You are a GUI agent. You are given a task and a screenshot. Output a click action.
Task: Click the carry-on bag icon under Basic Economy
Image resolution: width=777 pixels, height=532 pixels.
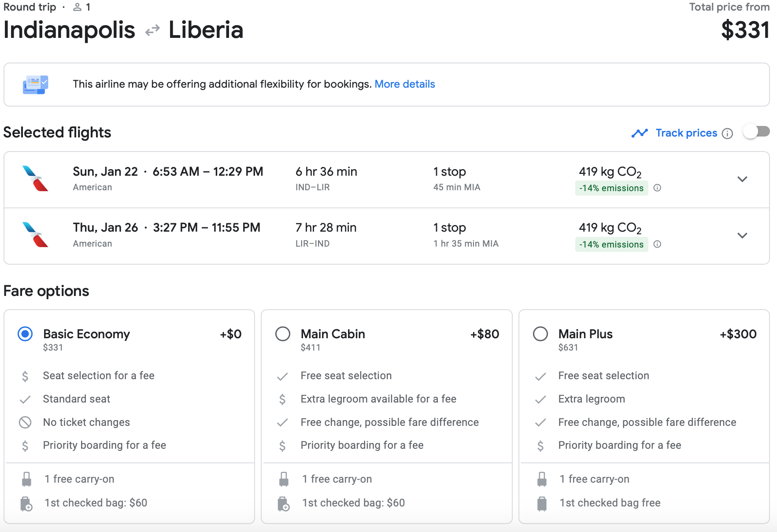point(26,479)
